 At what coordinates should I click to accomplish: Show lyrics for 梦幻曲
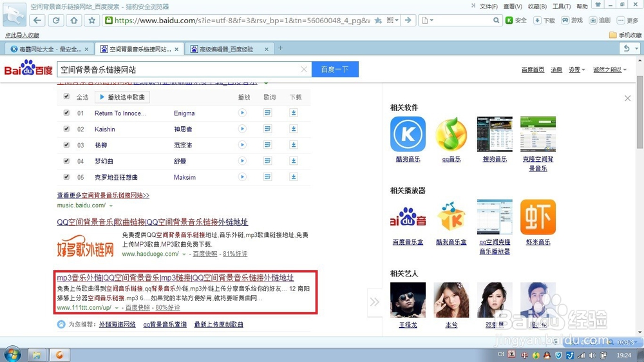(x=267, y=160)
